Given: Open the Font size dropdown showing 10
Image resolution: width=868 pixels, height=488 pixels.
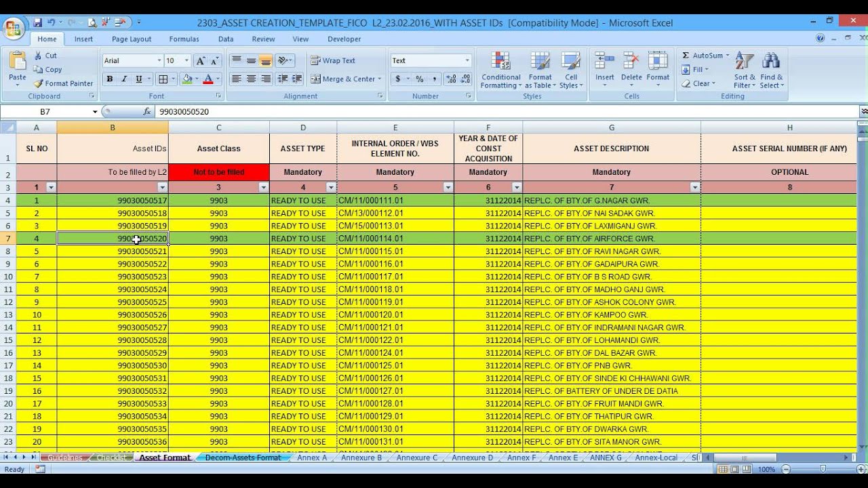Looking at the screenshot, I should point(186,61).
